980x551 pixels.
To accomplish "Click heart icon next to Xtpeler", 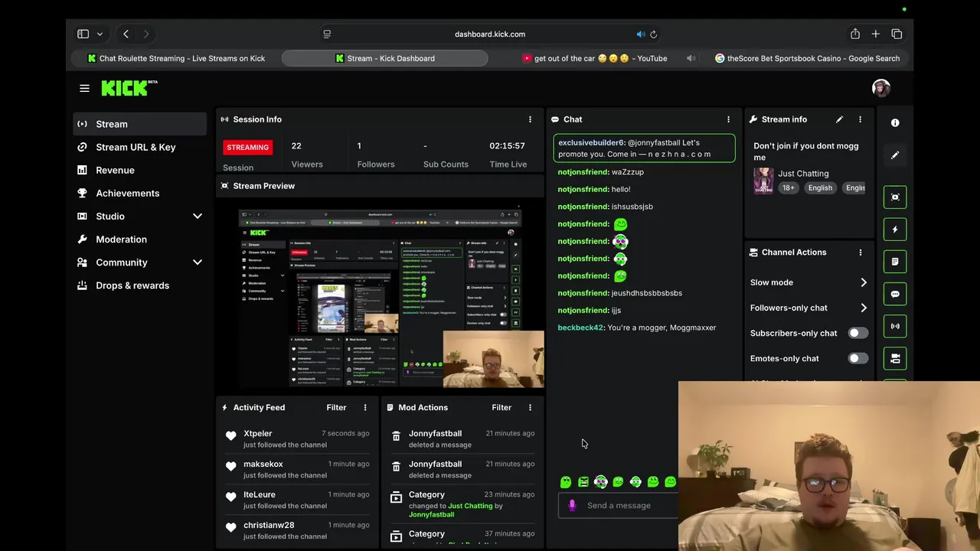I will coord(231,435).
